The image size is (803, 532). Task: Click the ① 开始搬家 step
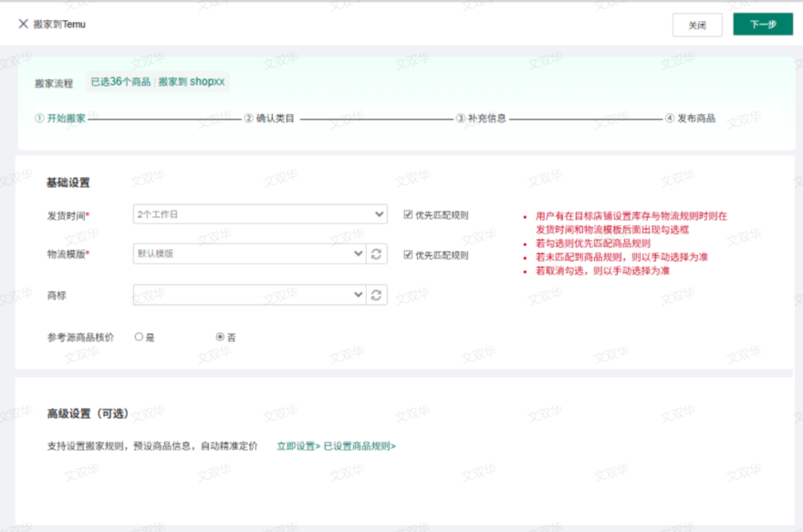click(60, 119)
